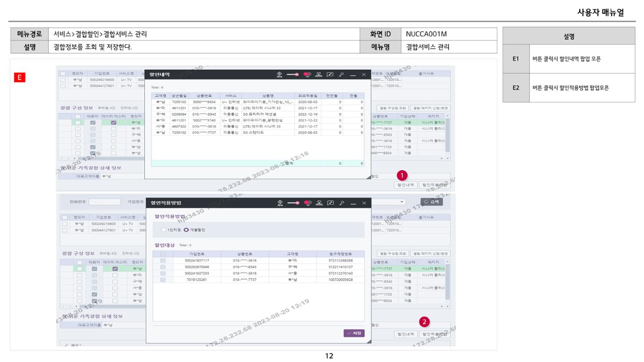Click 결합 패키지 신청/변경 behind the 할인적용방법 popup
The height and width of the screenshot is (362, 644).
tap(430, 254)
